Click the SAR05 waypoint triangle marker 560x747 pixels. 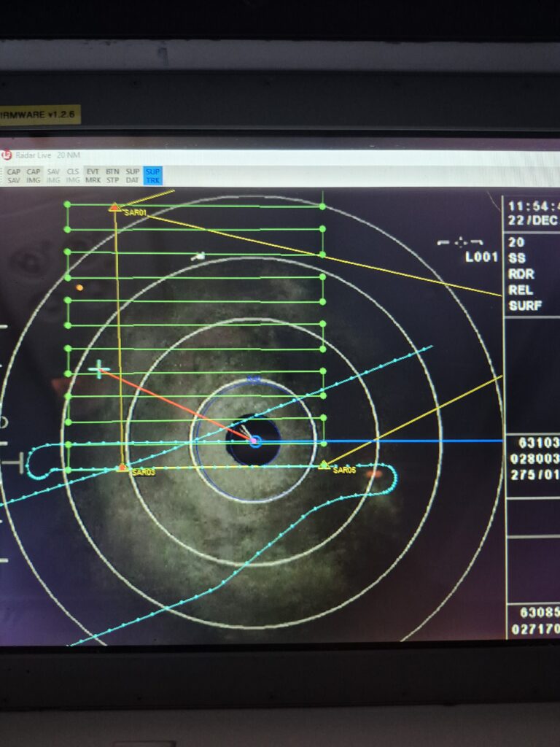point(324,465)
